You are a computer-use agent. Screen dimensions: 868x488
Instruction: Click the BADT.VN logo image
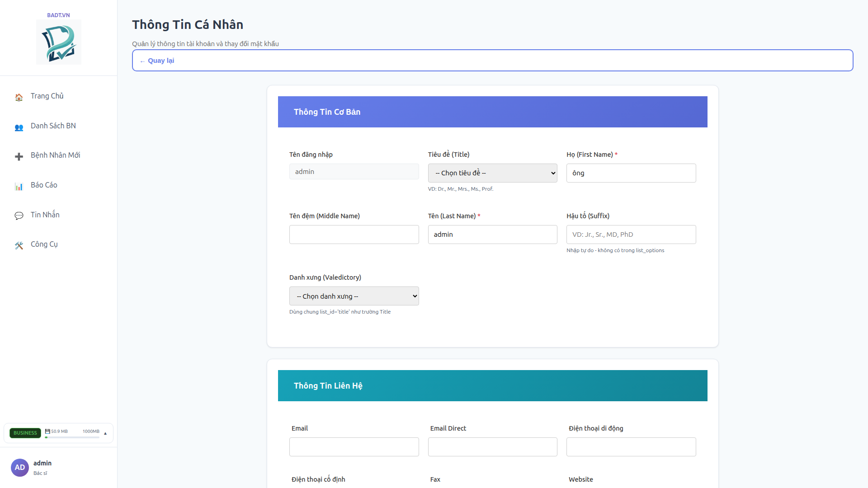pyautogui.click(x=59, y=42)
